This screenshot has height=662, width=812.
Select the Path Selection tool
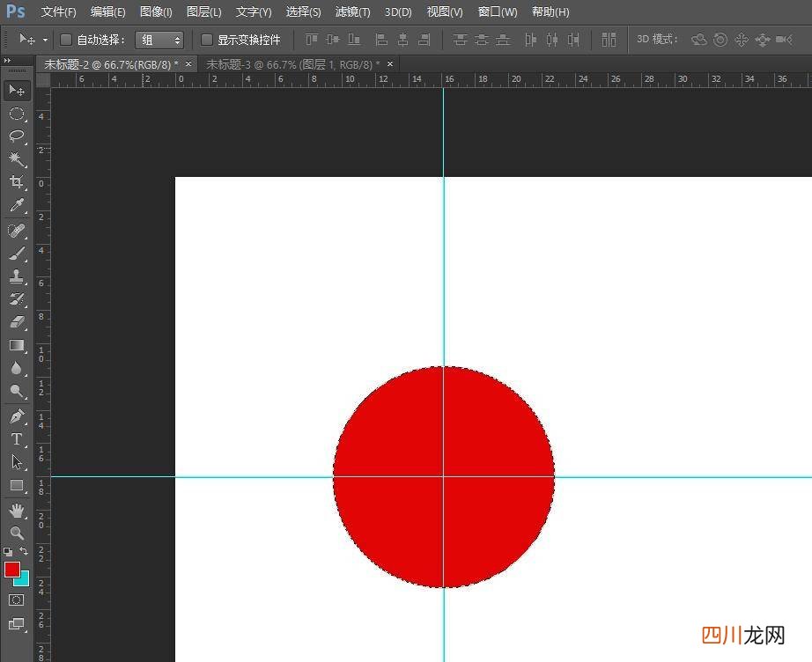17,461
